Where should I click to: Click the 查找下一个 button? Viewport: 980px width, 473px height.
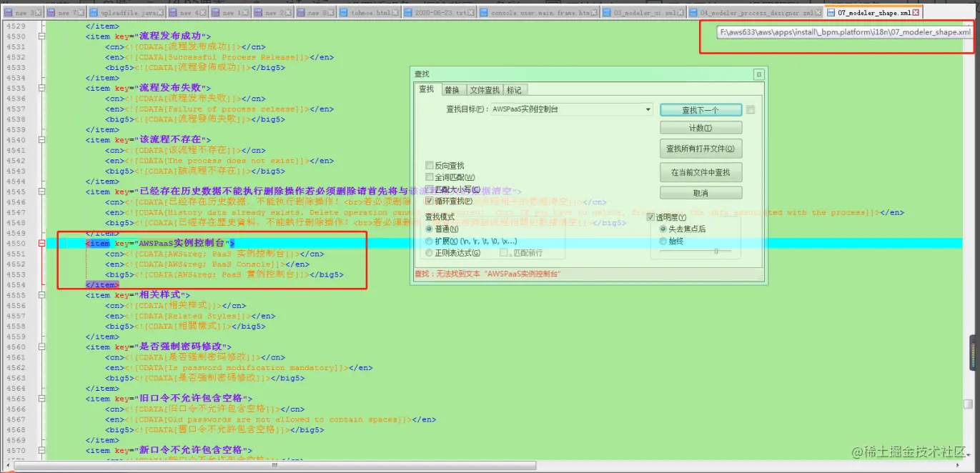[x=701, y=110]
